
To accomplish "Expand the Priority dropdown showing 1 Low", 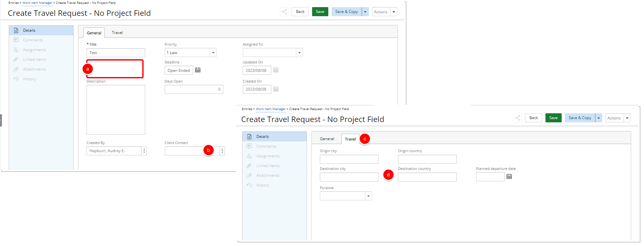I will (213, 53).
